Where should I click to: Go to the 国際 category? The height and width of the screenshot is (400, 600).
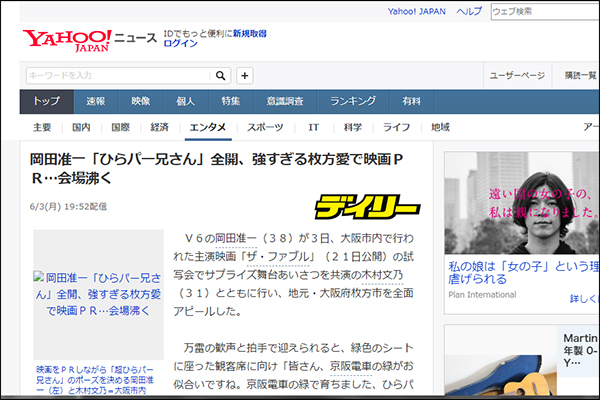click(x=120, y=127)
